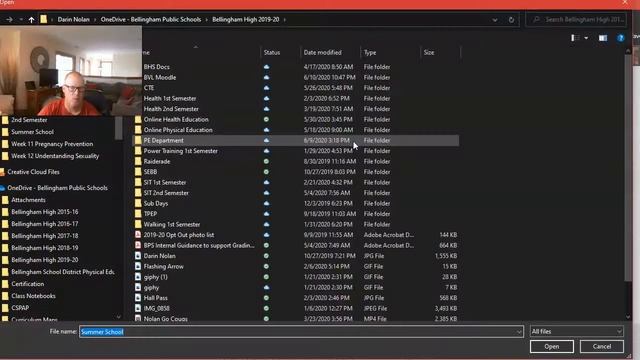
Task: Click the Online Health Education folder icon
Action: coord(138,119)
